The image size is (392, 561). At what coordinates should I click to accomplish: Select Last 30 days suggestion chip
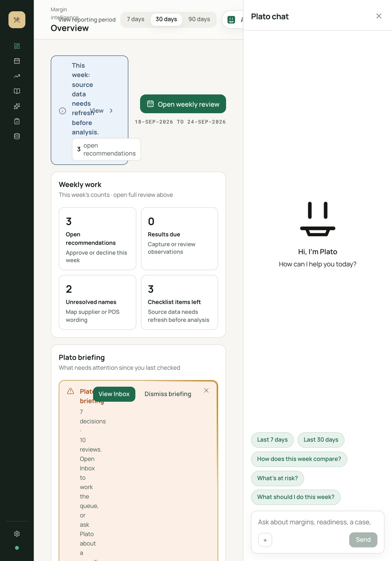pyautogui.click(x=321, y=440)
